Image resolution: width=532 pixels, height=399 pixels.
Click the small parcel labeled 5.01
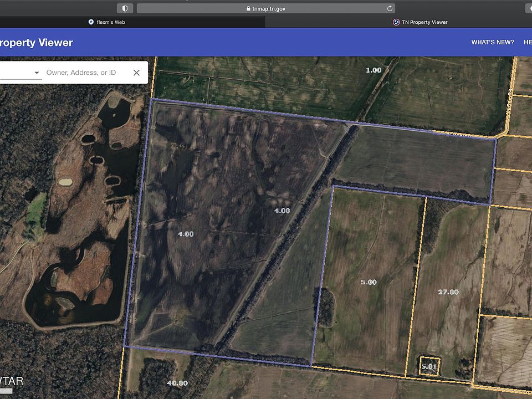pyautogui.click(x=428, y=366)
